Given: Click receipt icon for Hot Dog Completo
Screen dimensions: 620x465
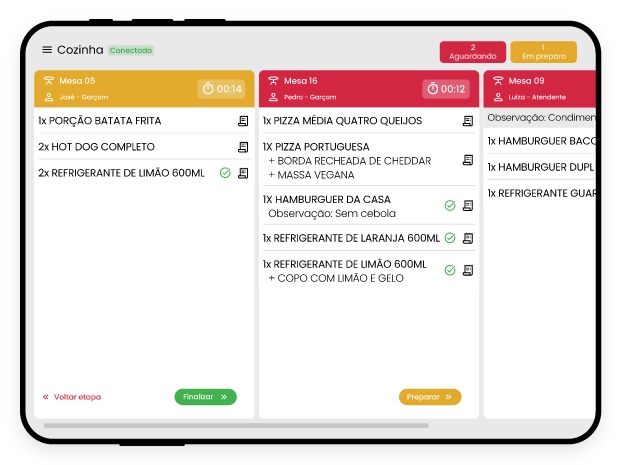Looking at the screenshot, I should coord(243,147).
